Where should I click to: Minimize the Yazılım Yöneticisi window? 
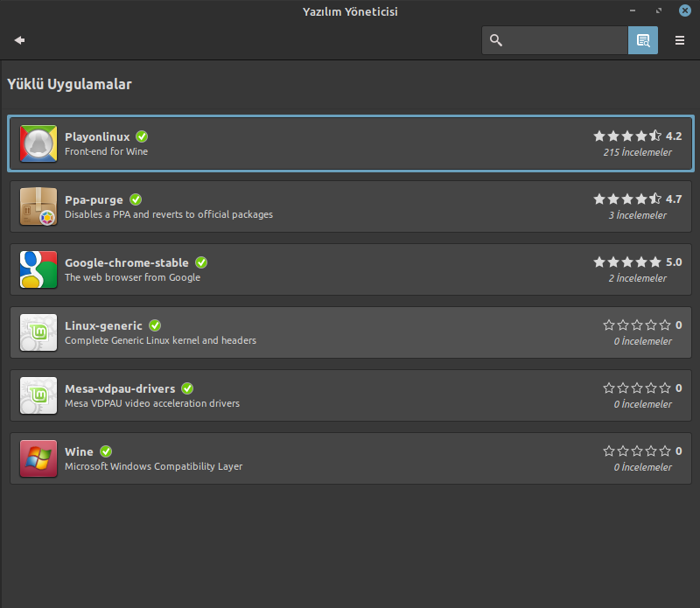(x=633, y=10)
